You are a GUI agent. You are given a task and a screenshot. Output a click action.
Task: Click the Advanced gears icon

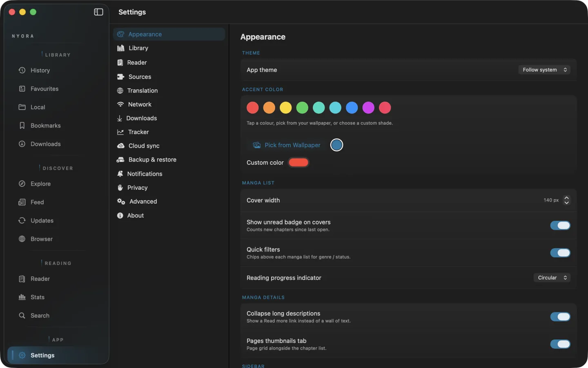(x=121, y=202)
